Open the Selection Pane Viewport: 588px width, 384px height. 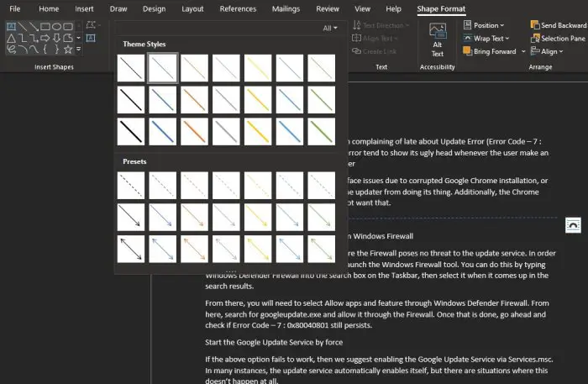tap(558, 39)
